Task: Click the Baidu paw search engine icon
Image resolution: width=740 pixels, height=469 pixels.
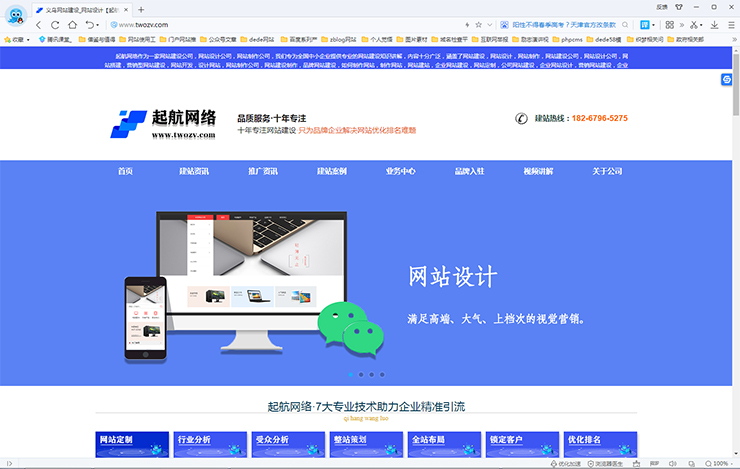Action: [x=505, y=25]
